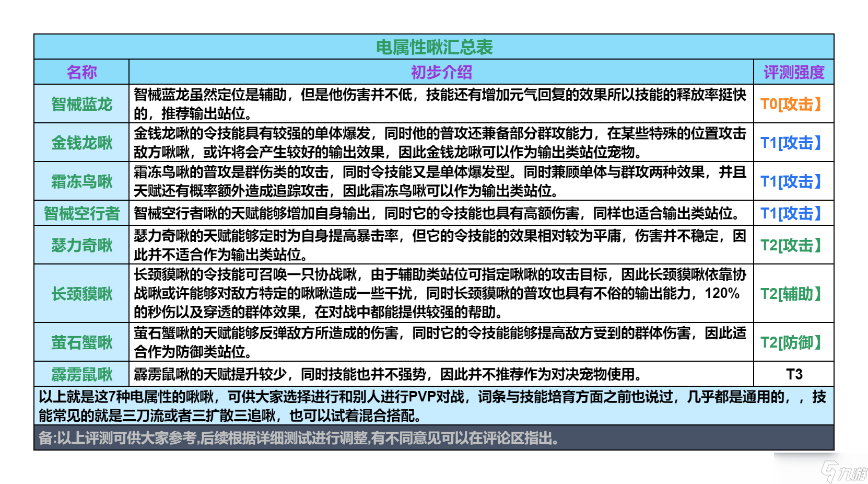Select the 萤石蟹啾 name cell
This screenshot has height=484, width=868.
[81, 342]
